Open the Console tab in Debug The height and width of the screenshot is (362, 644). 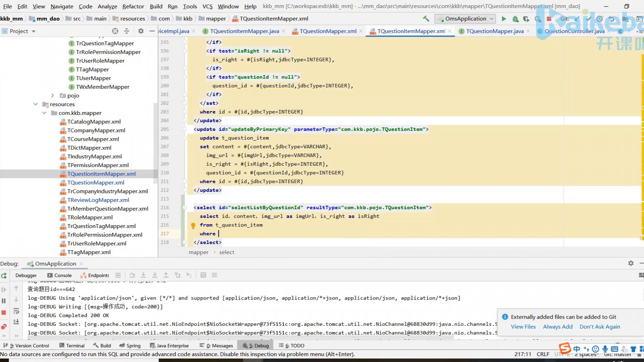coord(60,275)
